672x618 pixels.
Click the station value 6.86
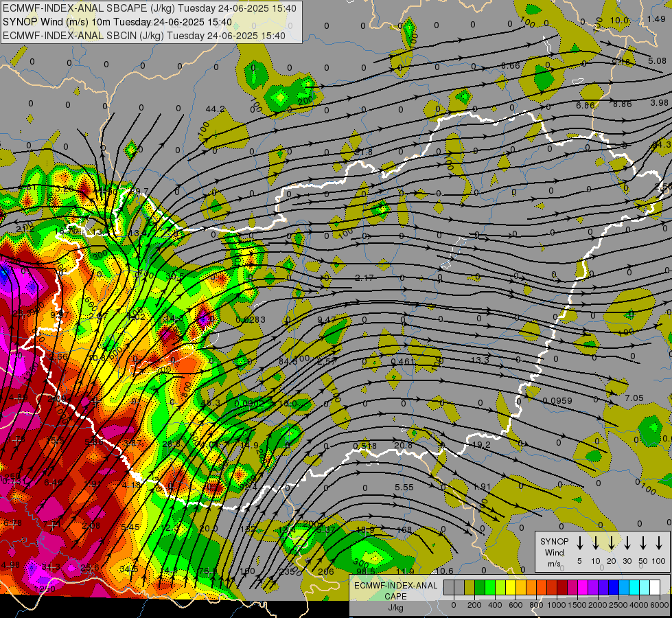pyautogui.click(x=586, y=106)
